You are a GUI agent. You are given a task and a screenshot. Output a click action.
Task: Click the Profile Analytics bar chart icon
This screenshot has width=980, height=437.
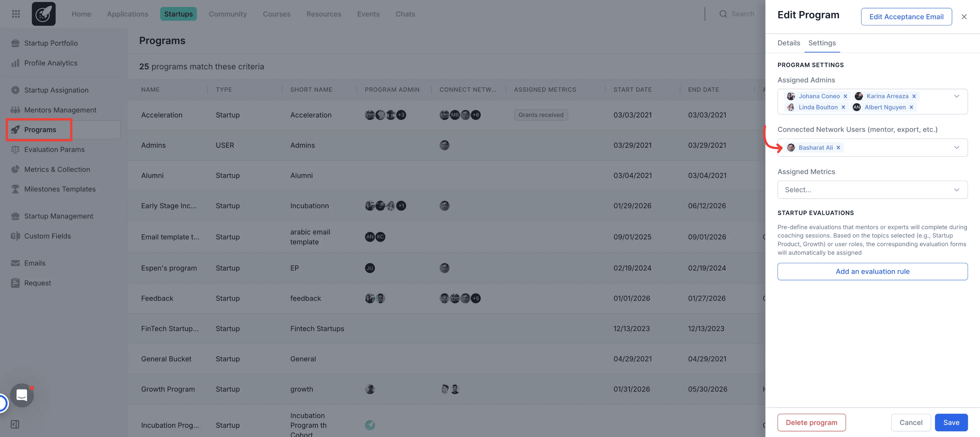[15, 63]
